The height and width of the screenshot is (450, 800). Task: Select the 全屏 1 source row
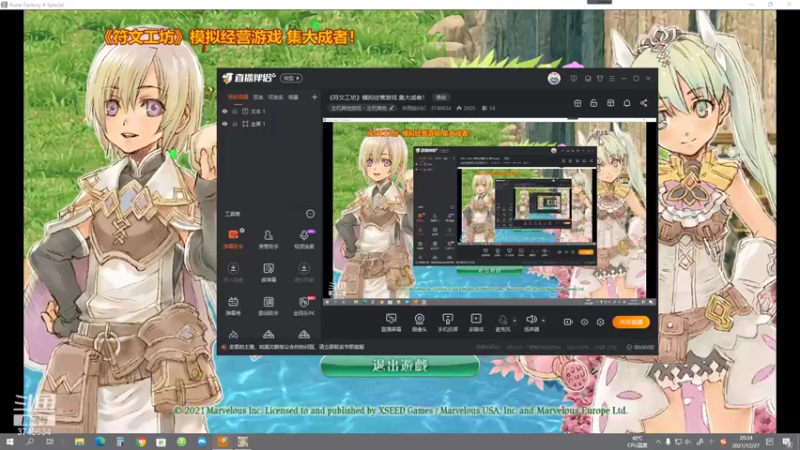pyautogui.click(x=269, y=124)
